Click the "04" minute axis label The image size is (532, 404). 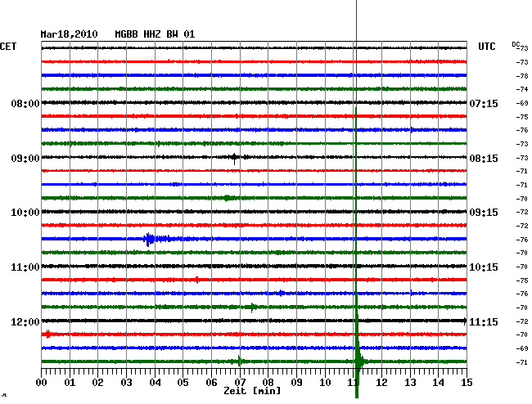coord(155,383)
